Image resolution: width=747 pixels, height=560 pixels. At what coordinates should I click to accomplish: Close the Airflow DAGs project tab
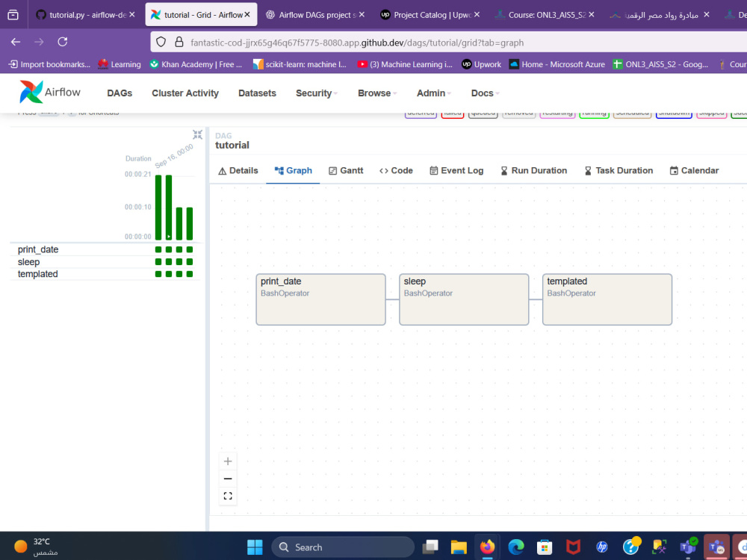click(362, 15)
